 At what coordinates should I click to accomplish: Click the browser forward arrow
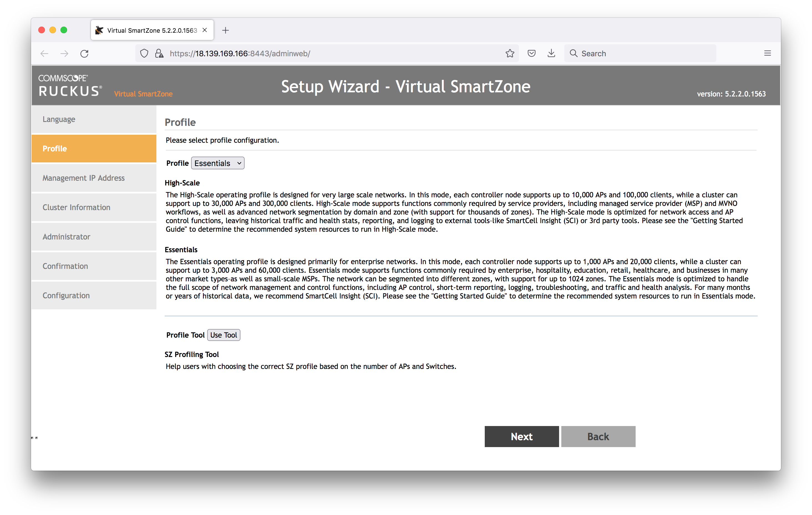point(64,53)
